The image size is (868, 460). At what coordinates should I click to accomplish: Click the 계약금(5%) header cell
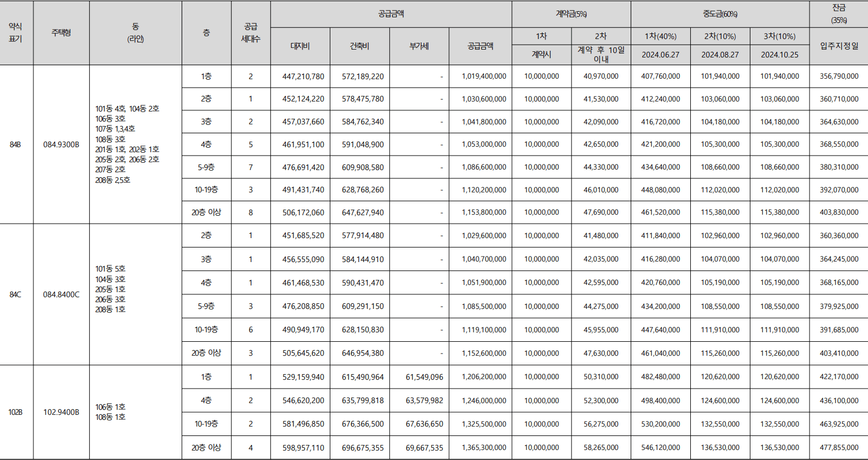point(571,14)
